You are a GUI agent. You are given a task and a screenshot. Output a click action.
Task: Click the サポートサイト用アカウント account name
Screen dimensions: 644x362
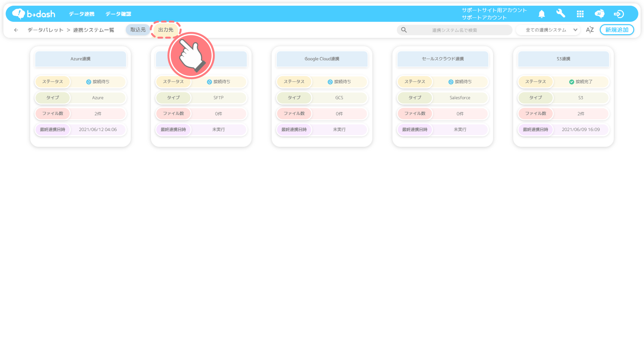pyautogui.click(x=494, y=10)
